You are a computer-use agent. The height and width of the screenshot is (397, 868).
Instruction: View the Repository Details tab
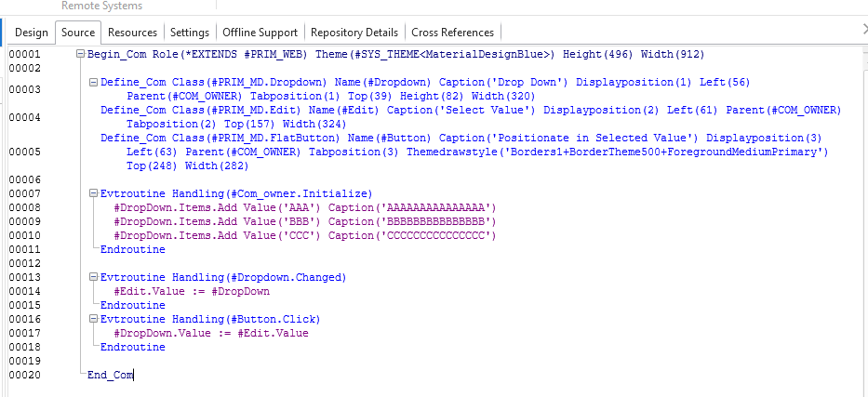point(354,33)
